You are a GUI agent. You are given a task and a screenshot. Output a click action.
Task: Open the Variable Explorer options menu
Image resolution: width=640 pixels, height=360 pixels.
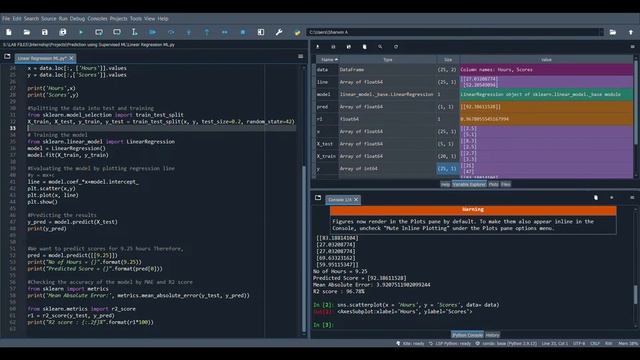tap(632, 47)
